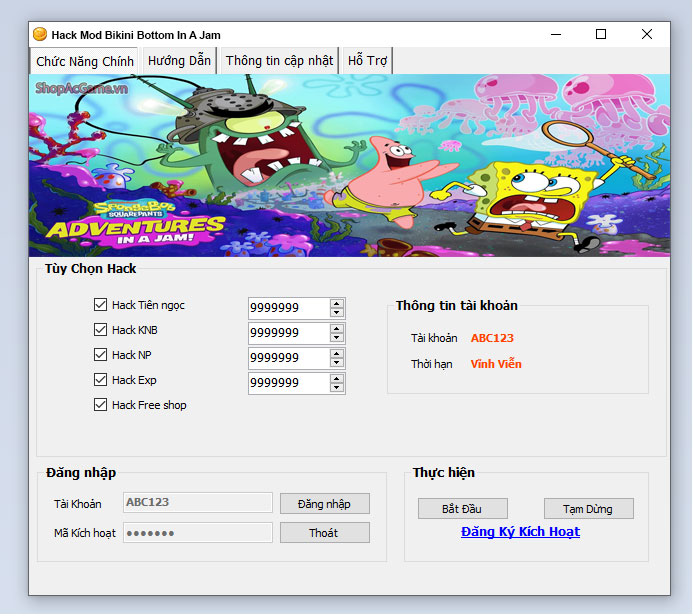Image resolution: width=693 pixels, height=616 pixels.
Task: Increase the Hack Exp value using up arrow
Action: click(x=337, y=379)
